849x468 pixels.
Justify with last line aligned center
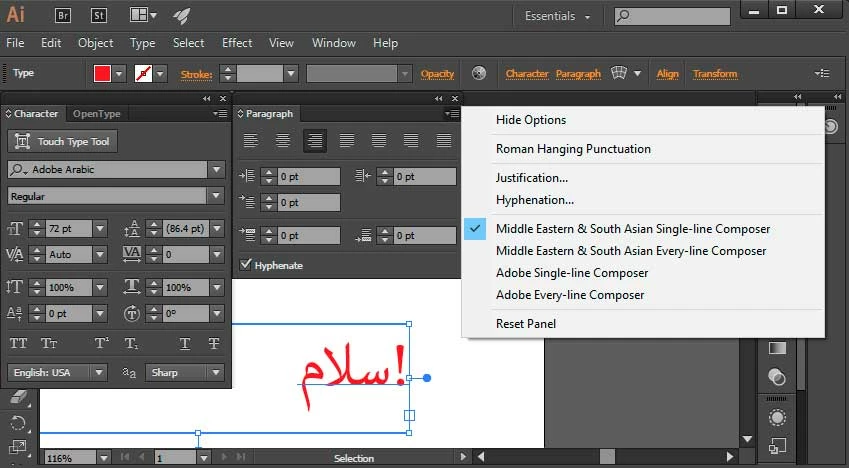(x=379, y=141)
